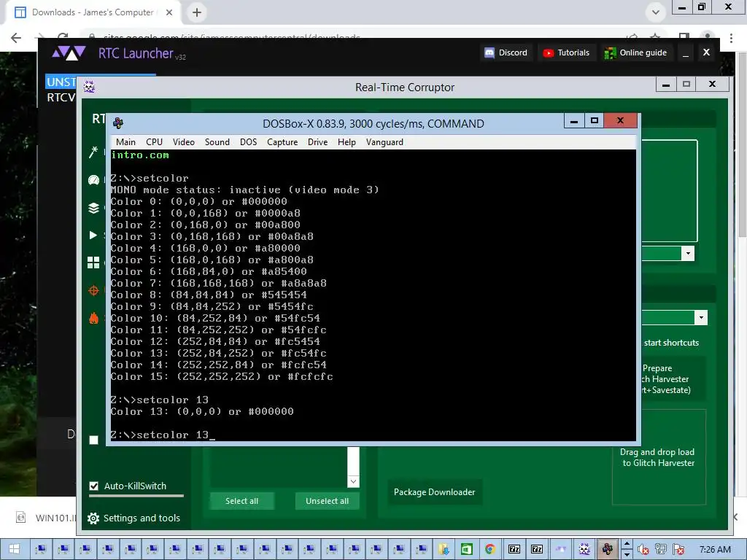Click the YouTube icon next to Tutorials
Image resolution: width=747 pixels, height=560 pixels.
point(549,52)
